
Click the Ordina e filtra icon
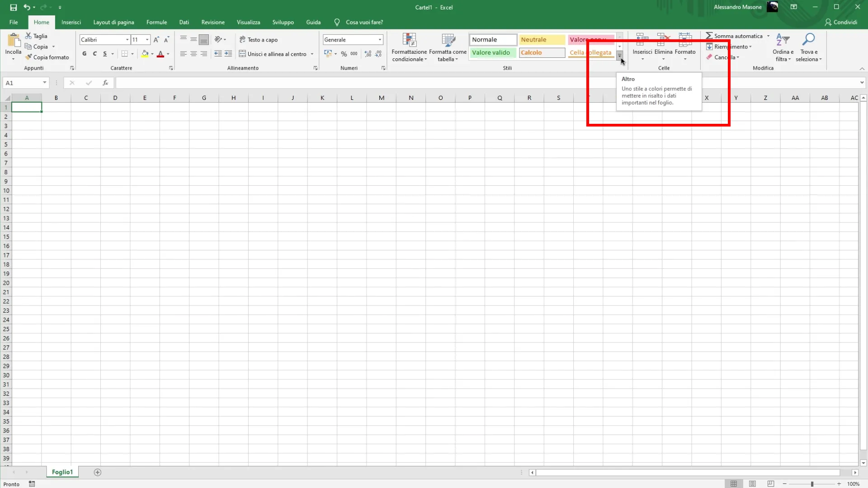tap(783, 40)
